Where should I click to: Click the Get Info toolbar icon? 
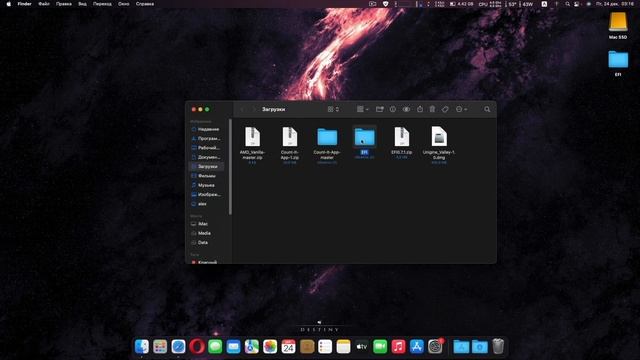(393, 109)
